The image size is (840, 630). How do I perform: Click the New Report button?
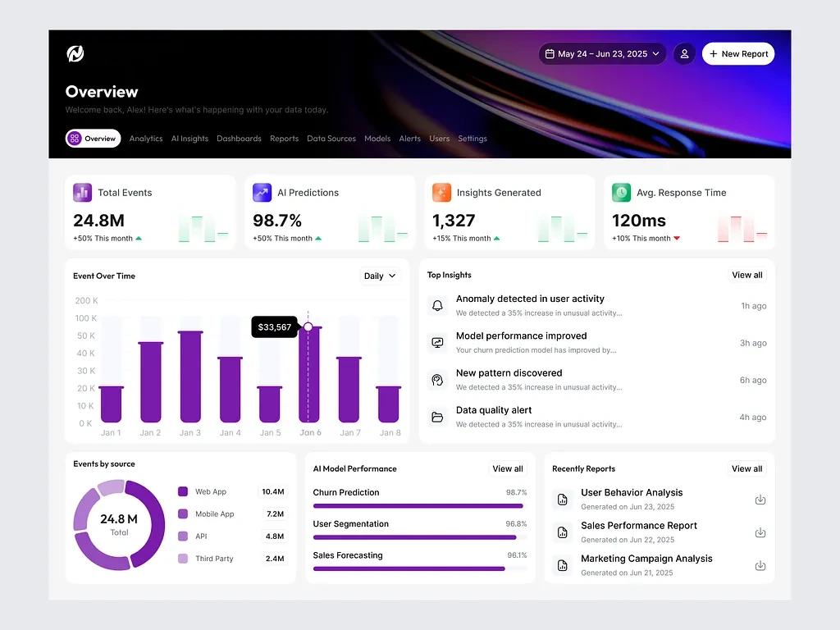(x=738, y=53)
